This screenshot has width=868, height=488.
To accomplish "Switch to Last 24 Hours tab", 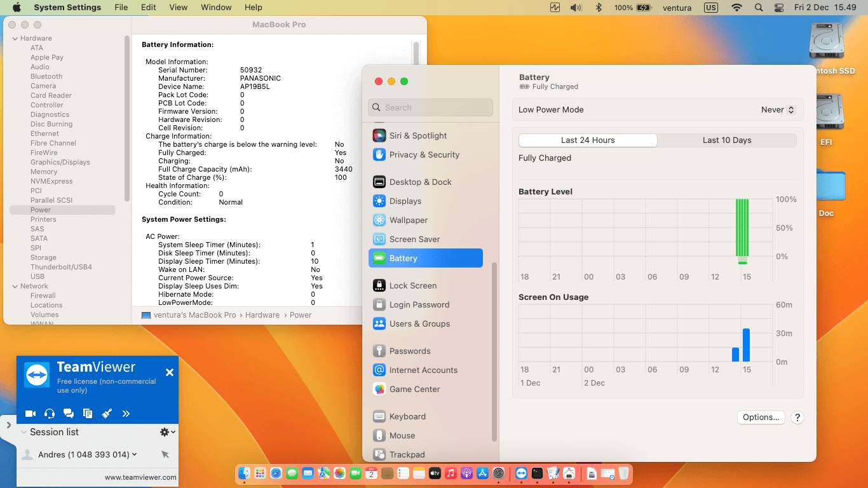I will coord(588,140).
